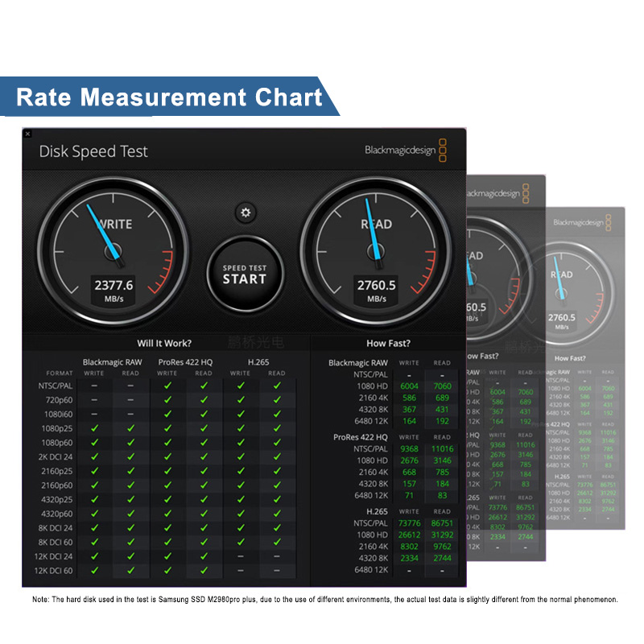644x644 pixels.
Task: Click 12K DCI 60 Blackmagic RAW read checkmark
Action: click(x=130, y=571)
